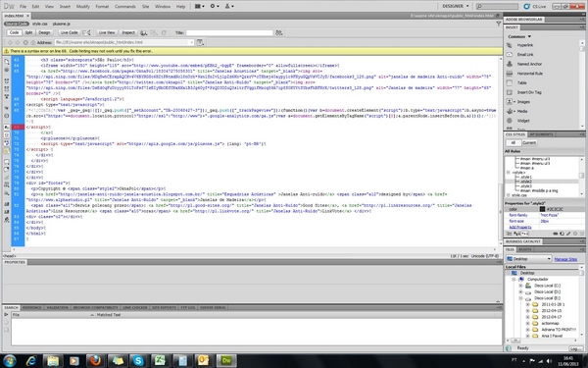Switch to Code view

(15, 32)
